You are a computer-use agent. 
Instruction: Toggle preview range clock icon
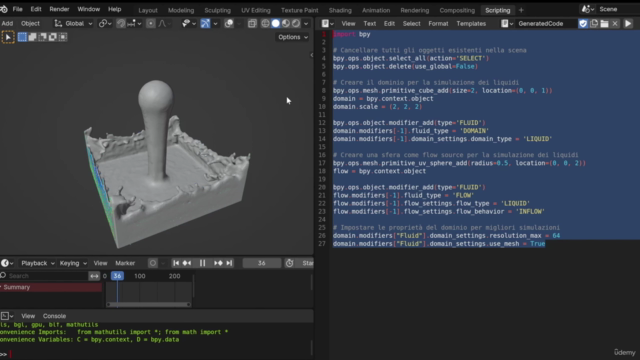(x=289, y=263)
